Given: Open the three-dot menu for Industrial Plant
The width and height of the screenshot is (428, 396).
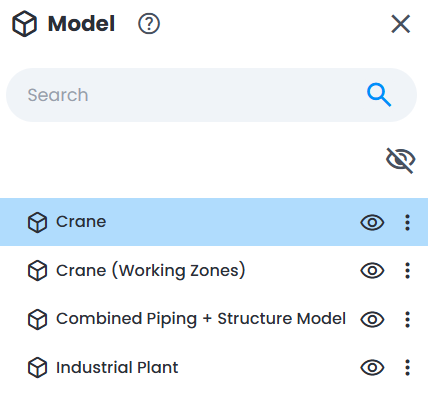Looking at the screenshot, I should point(407,368).
